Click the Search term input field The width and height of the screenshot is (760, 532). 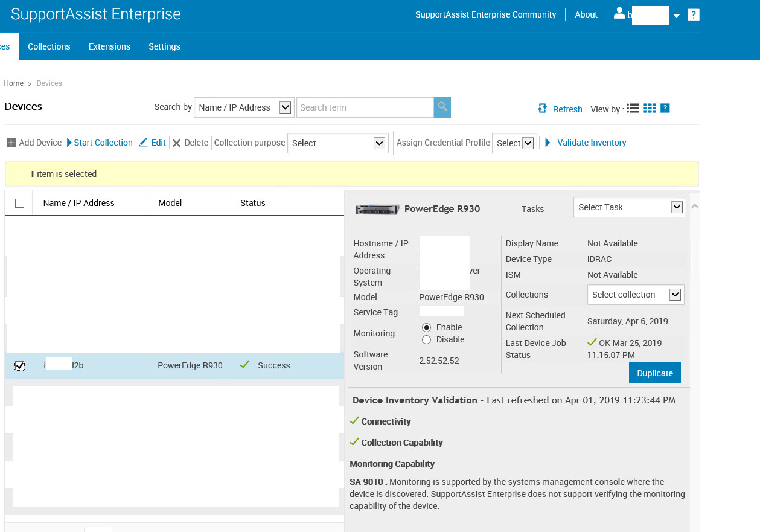coord(365,107)
